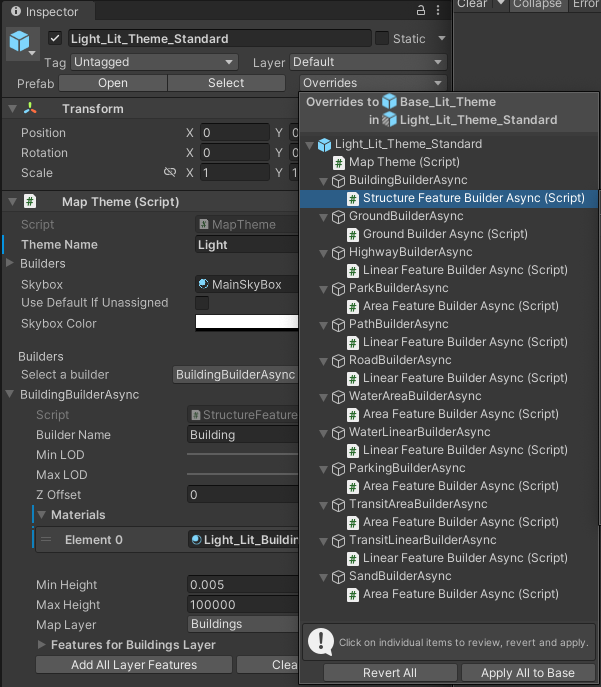
Task: Click the Min Height field 0.005
Action: pyautogui.click(x=243, y=584)
